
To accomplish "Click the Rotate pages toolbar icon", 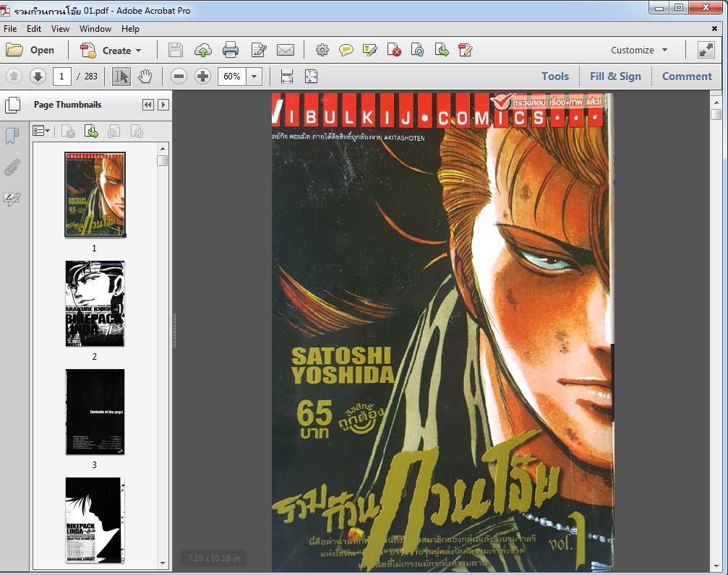I will point(417,50).
